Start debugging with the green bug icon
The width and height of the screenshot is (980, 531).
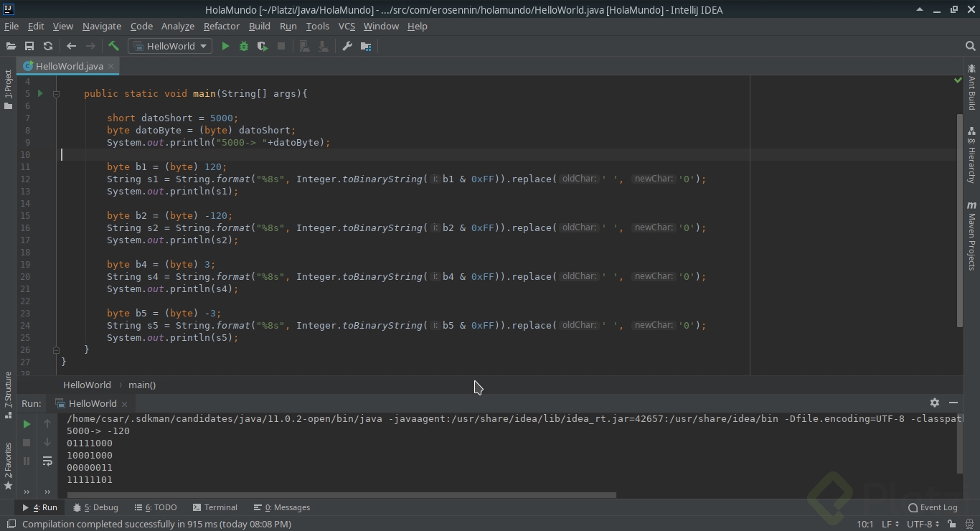244,46
